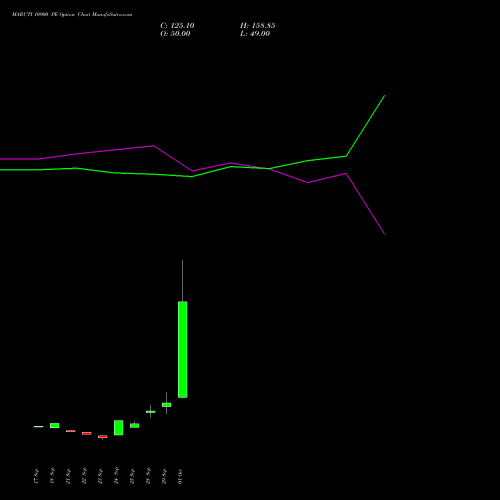The image size is (500, 500).
Task: Click the green candle above 29 Sep
Action: [x=167, y=405]
